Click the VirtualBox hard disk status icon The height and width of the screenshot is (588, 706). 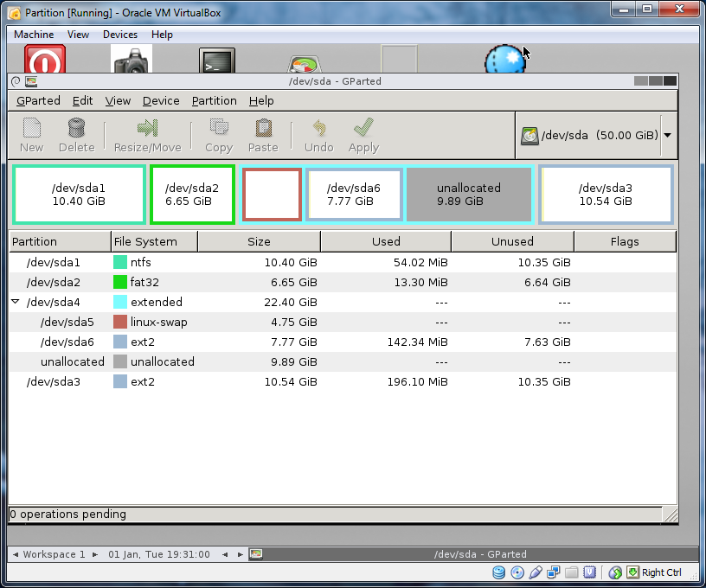pyautogui.click(x=498, y=572)
